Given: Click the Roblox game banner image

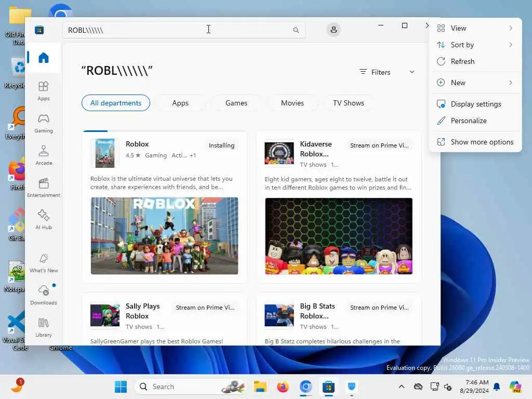Looking at the screenshot, I should click(165, 236).
